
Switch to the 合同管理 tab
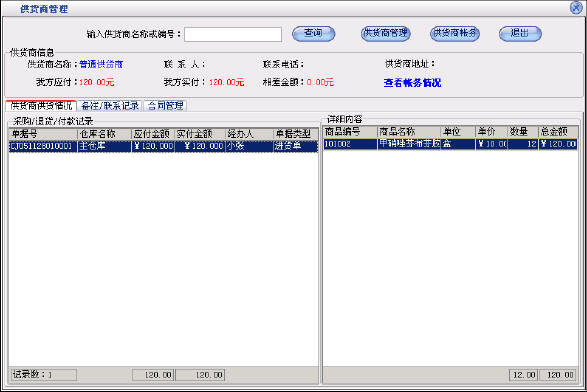[x=165, y=106]
